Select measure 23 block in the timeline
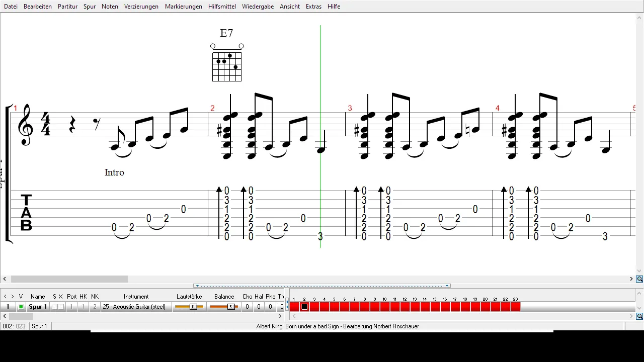The width and height of the screenshot is (644, 362). pos(516,307)
